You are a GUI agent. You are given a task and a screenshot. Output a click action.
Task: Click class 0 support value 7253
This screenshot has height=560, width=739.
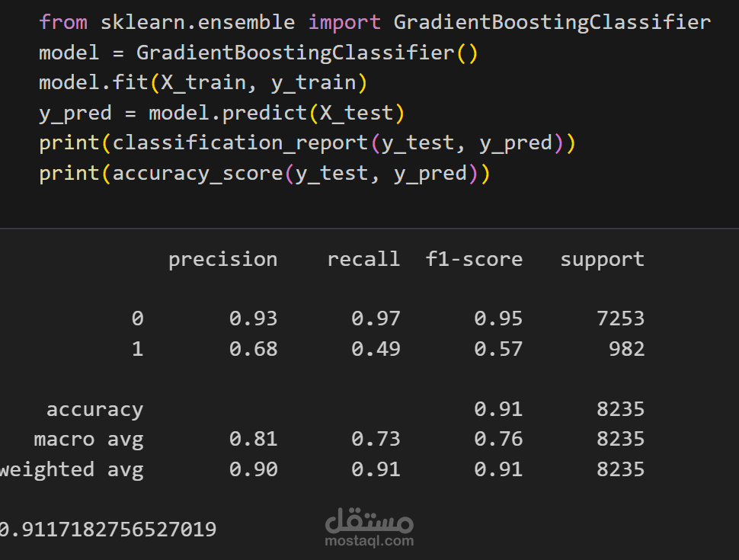[620, 318]
